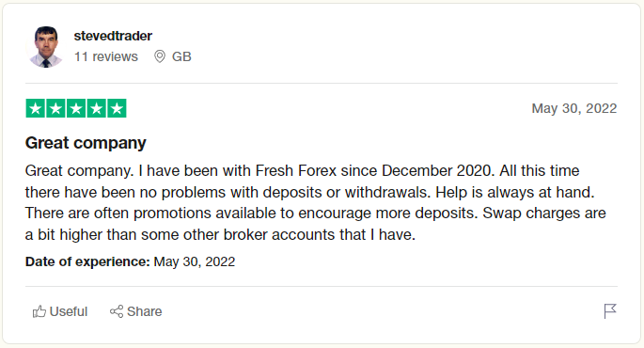Click the second green rating star
Image resolution: width=644 pixels, height=348 pixels.
coord(55,108)
